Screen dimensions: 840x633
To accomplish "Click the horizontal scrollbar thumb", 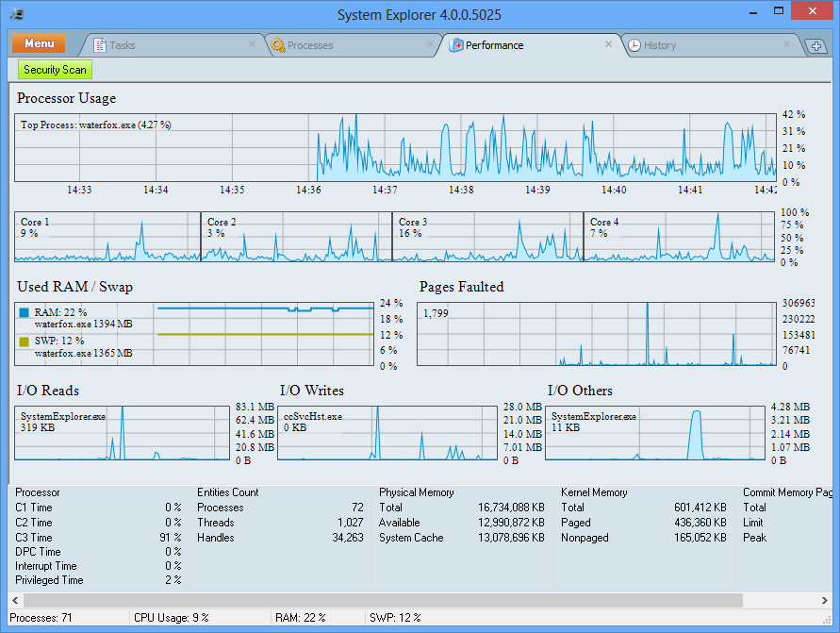I will point(377,600).
